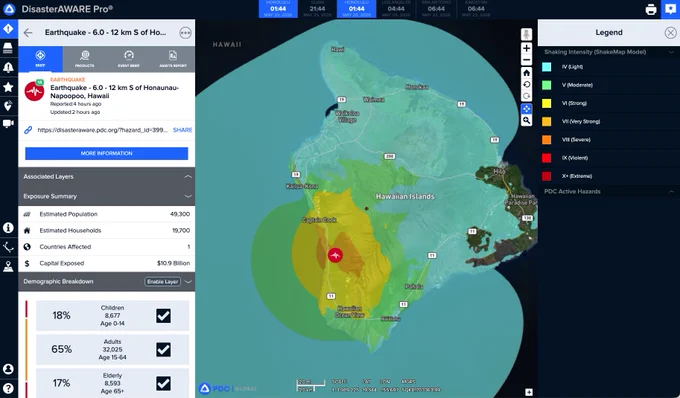The image size is (680, 398).
Task: Go back using the arrow in hazard header
Action: tap(28, 33)
